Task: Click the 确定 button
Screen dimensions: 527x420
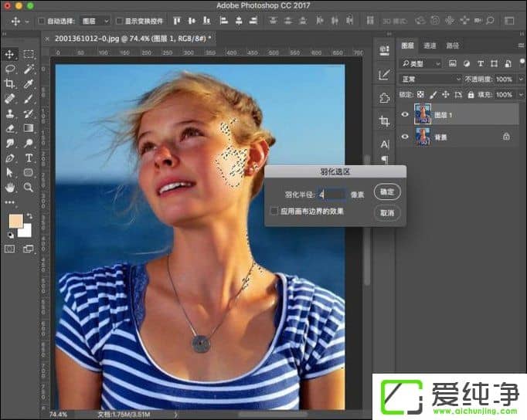Action: pos(386,191)
